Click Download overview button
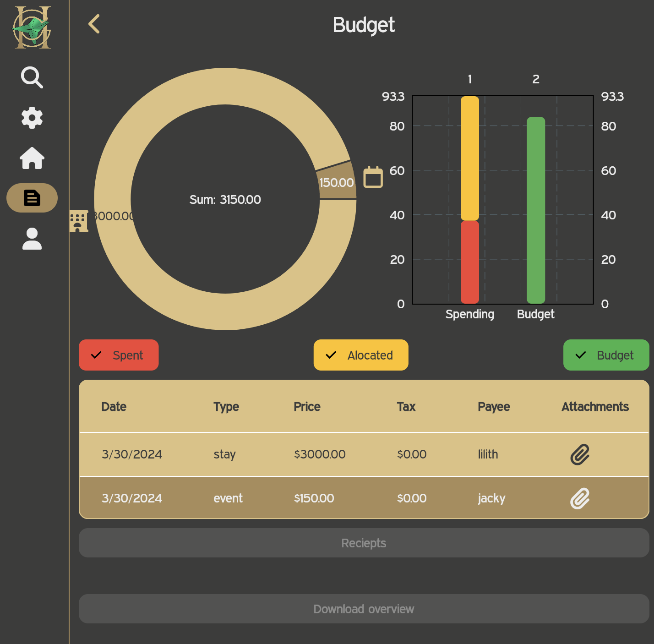This screenshot has width=654, height=644. [x=364, y=609]
